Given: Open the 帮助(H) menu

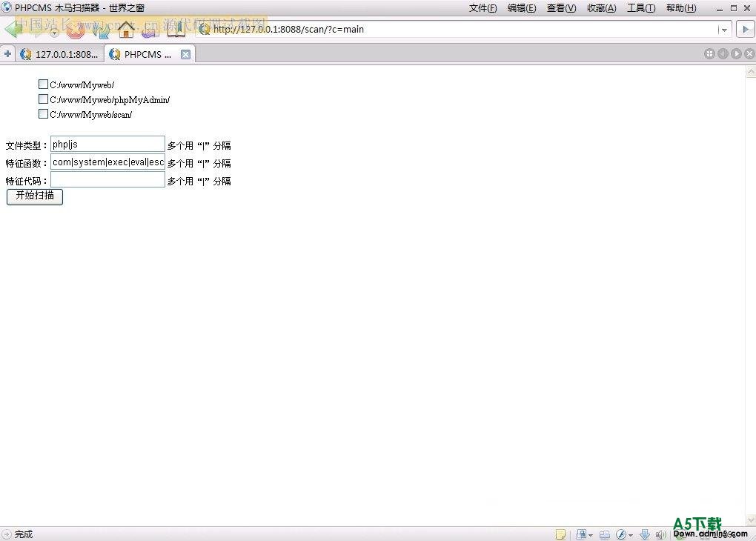Looking at the screenshot, I should coord(681,8).
